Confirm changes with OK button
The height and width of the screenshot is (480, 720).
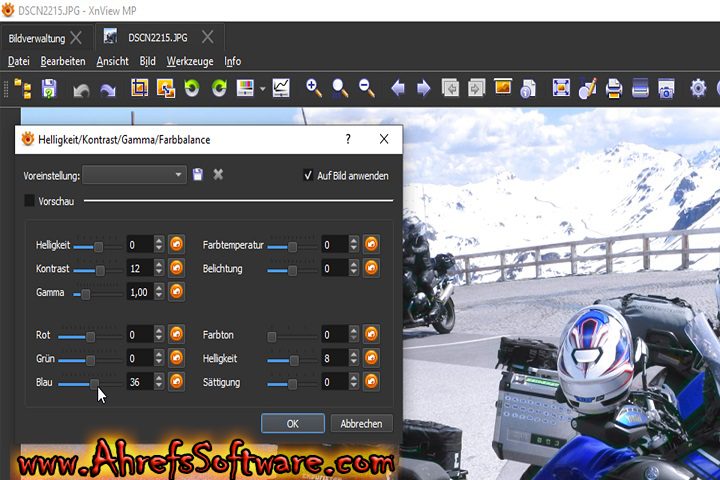coord(293,424)
